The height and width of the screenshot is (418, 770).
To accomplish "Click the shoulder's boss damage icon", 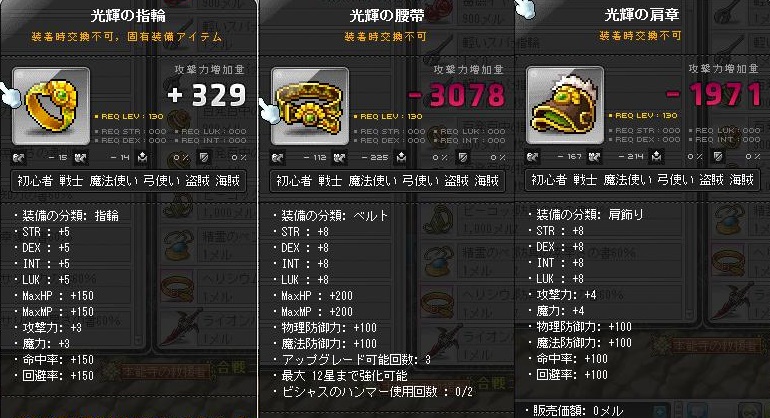I will point(657,156).
